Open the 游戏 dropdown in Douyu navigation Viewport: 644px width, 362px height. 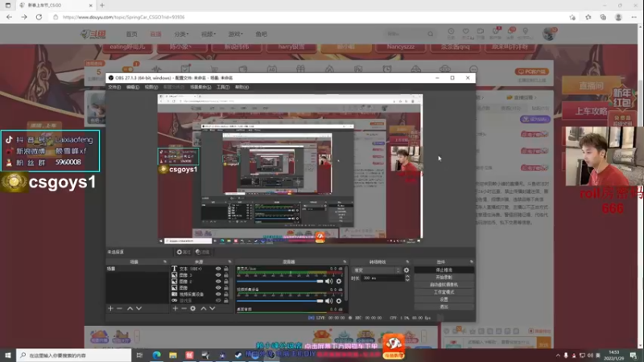[x=235, y=35]
